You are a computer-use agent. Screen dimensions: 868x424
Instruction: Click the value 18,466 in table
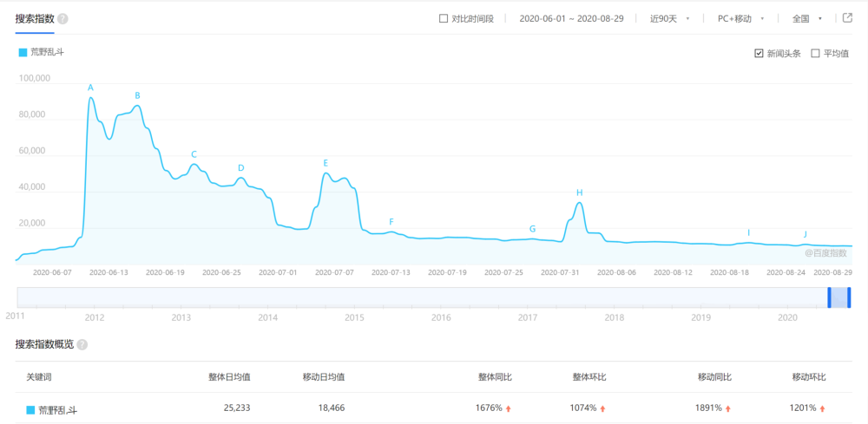tap(332, 408)
